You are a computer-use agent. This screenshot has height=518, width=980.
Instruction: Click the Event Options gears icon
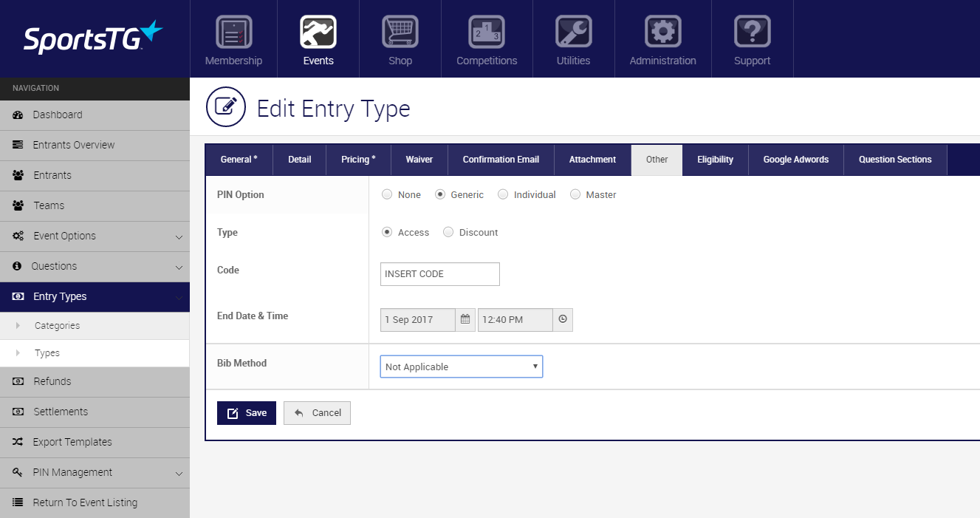coord(18,236)
